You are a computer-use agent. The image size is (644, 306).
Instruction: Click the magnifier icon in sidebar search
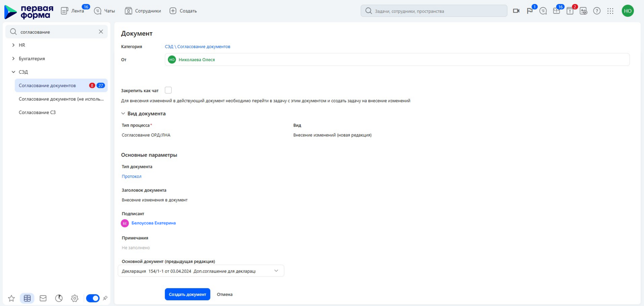click(13, 32)
